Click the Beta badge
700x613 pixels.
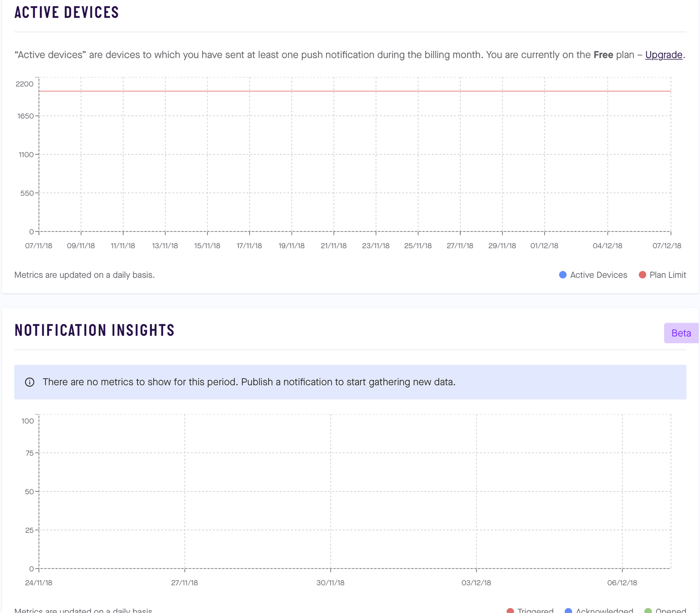tap(681, 333)
